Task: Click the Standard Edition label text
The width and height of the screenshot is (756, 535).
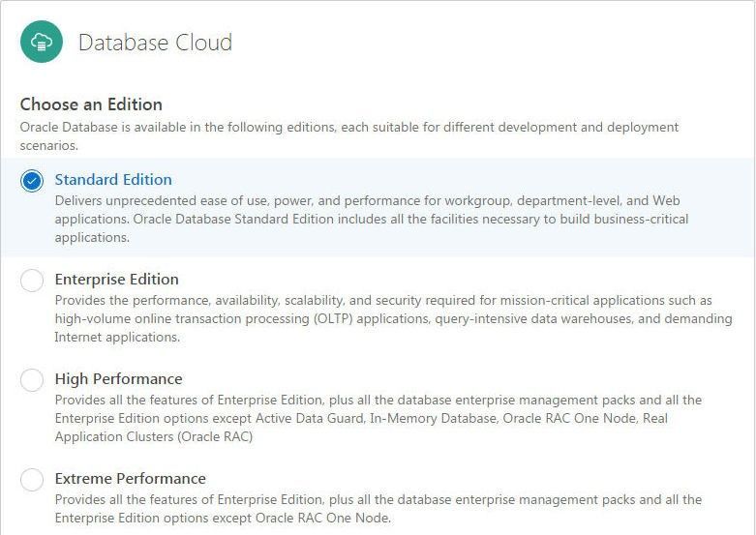Action: (x=113, y=180)
